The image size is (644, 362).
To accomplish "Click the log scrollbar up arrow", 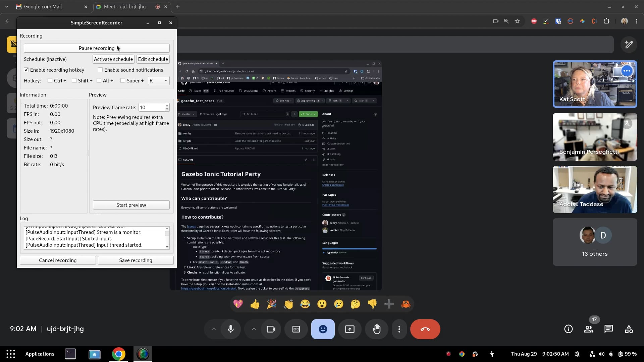I will (x=167, y=229).
